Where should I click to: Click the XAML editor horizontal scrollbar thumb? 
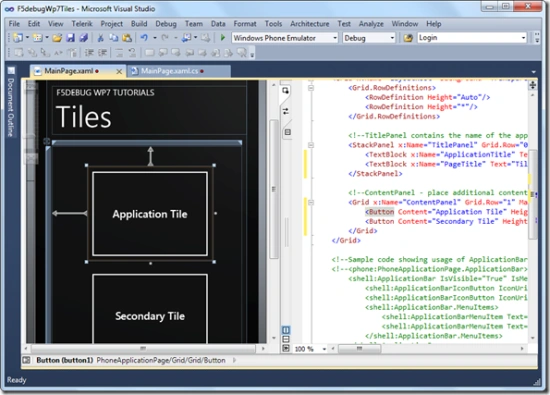tap(359, 348)
